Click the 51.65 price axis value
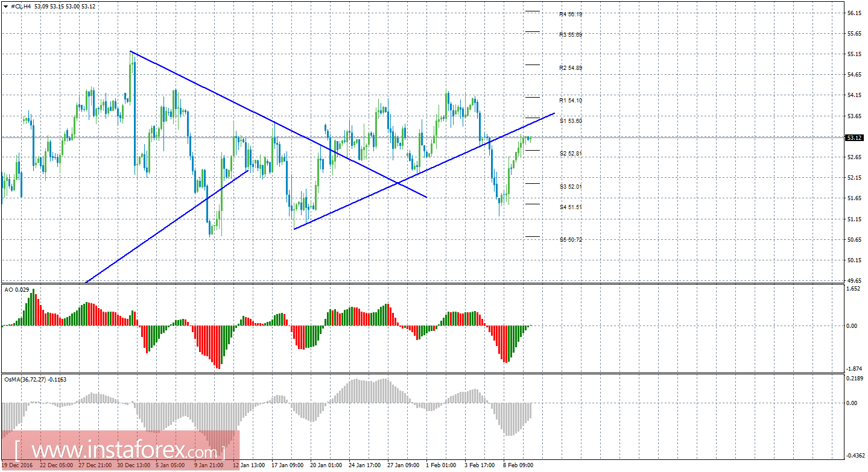 point(854,198)
